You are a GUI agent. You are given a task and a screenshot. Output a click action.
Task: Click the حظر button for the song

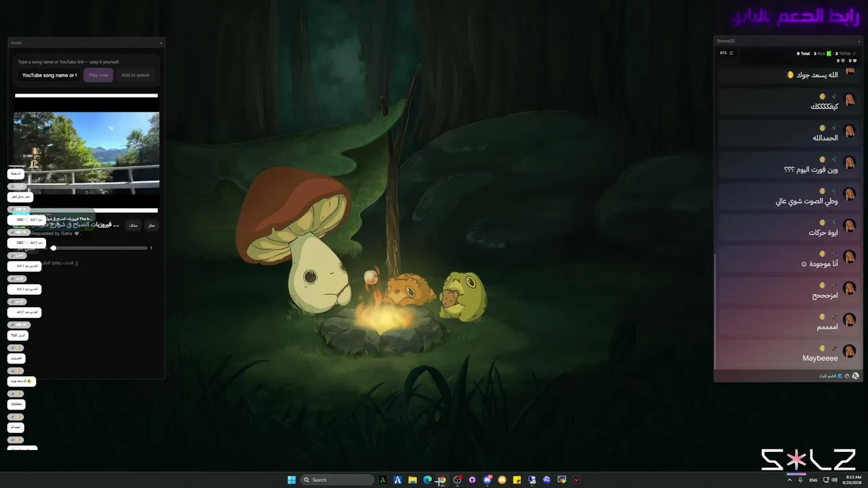pos(152,224)
